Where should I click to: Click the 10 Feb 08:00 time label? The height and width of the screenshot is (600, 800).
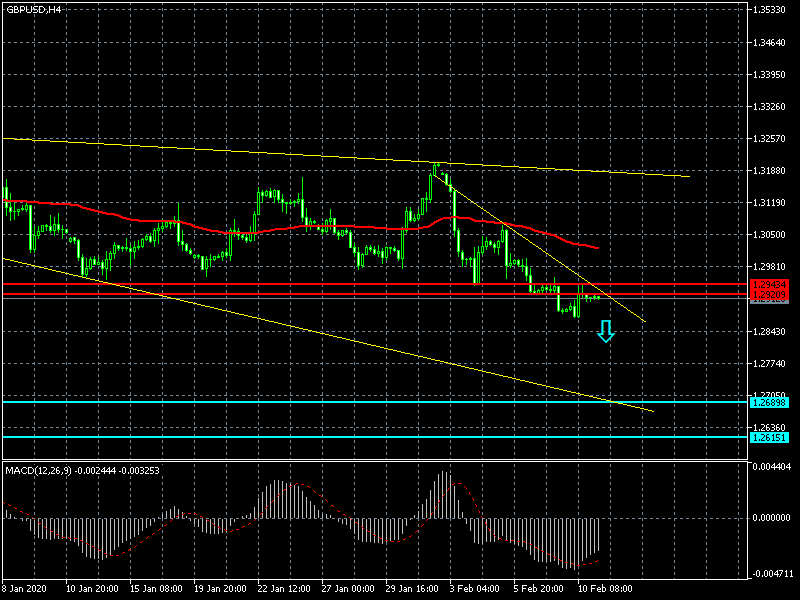[x=603, y=588]
